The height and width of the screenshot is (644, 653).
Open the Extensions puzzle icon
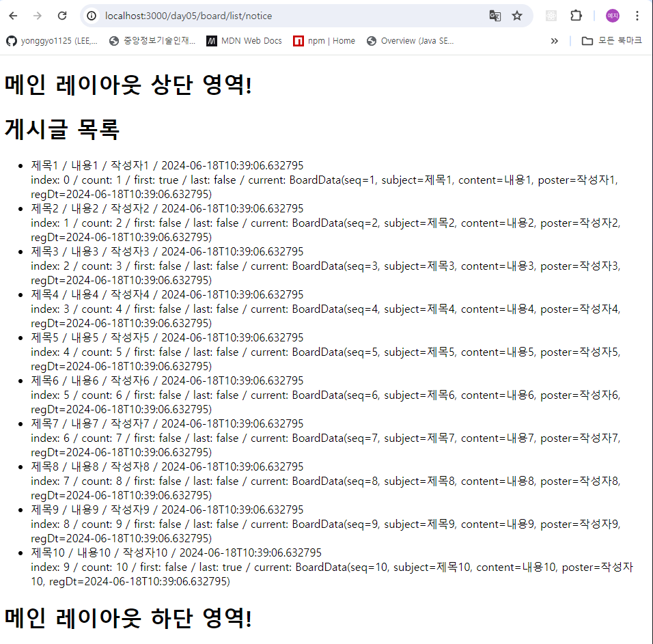click(576, 16)
